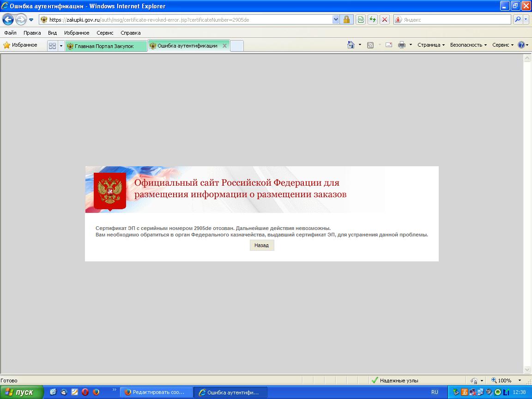The width and height of the screenshot is (532, 399).
Task: Click the Print icon in command bar
Action: tap(402, 45)
